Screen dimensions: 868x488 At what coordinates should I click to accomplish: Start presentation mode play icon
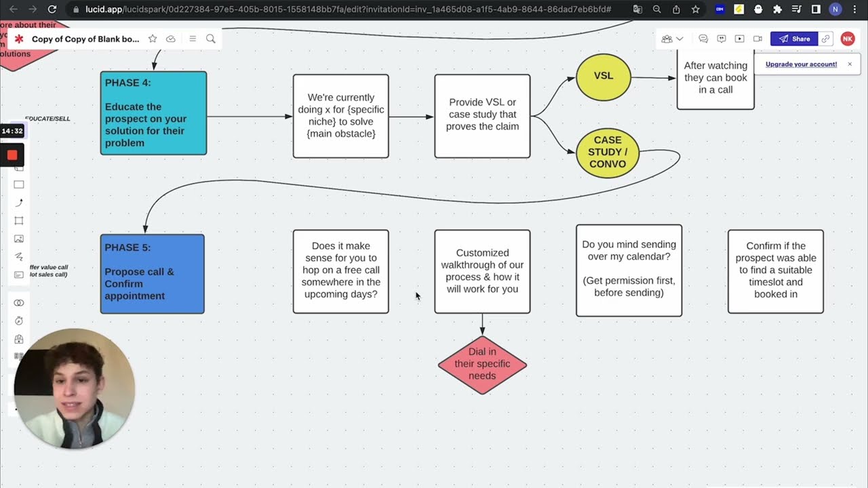coord(740,39)
